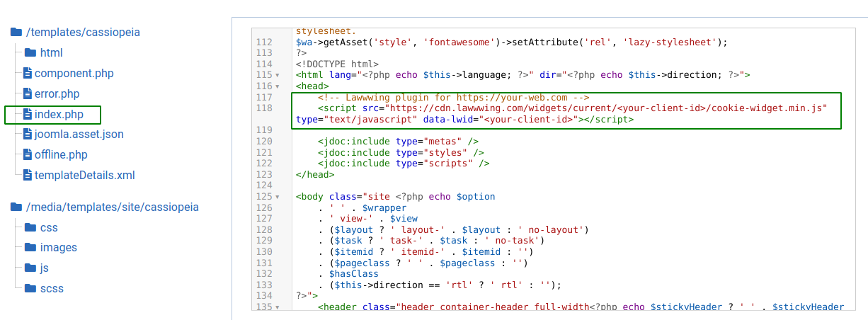Viewport: 868px width, 320px height.
Task: Click the <body class="site line
Action: (x=396, y=196)
